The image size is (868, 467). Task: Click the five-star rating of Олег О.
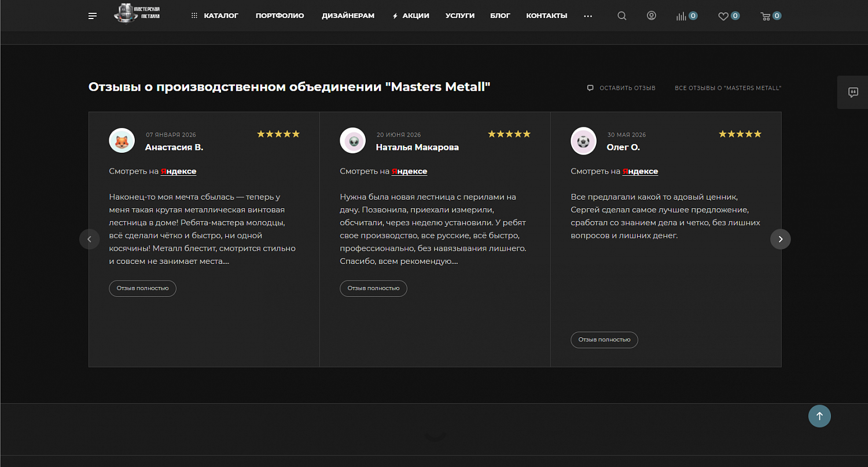click(740, 134)
